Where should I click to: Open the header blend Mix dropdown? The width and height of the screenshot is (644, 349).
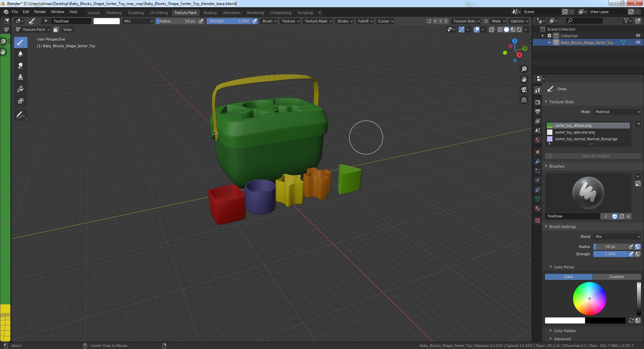[138, 21]
